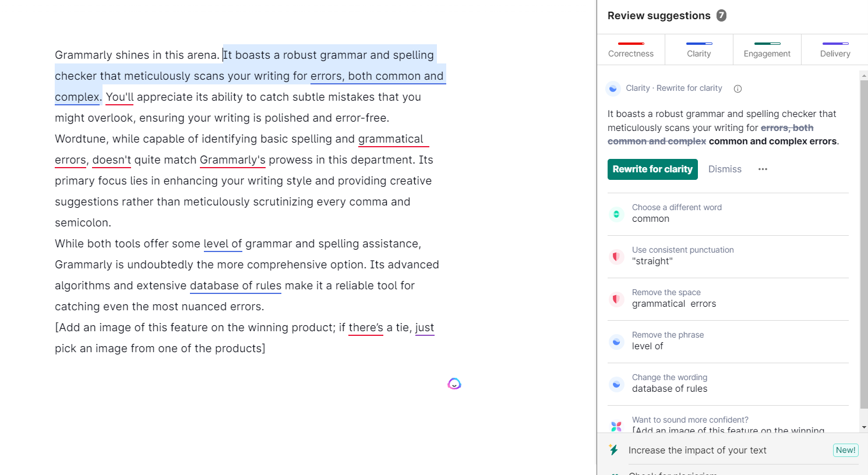This screenshot has width=868, height=475.
Task: Click the underlined phrase 'database of rules'
Action: point(235,286)
